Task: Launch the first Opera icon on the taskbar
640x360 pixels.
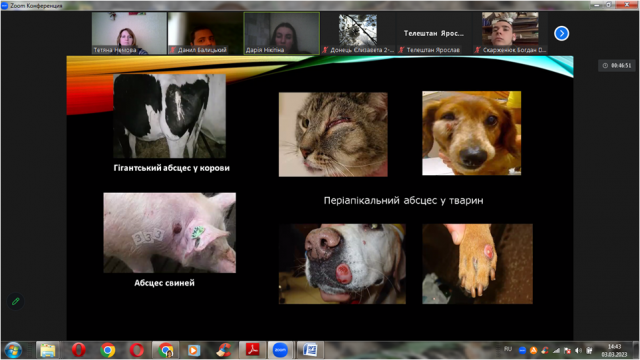Action: tap(78, 350)
